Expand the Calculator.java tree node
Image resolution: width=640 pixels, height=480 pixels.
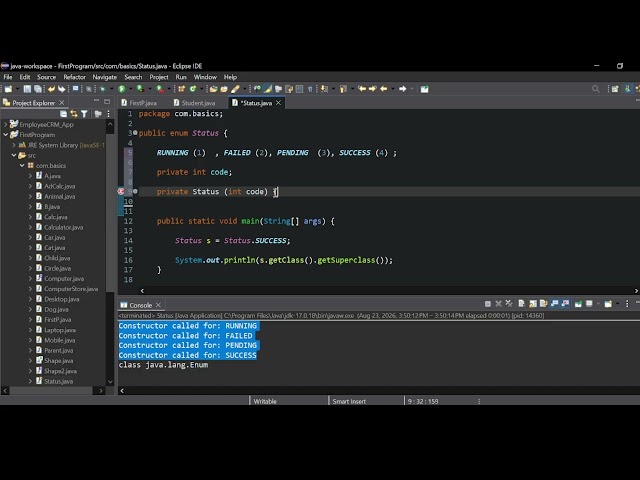(x=30, y=227)
